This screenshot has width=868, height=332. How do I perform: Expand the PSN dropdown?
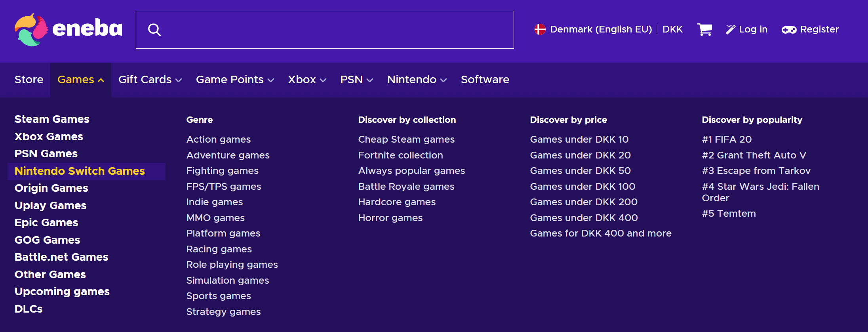[356, 80]
